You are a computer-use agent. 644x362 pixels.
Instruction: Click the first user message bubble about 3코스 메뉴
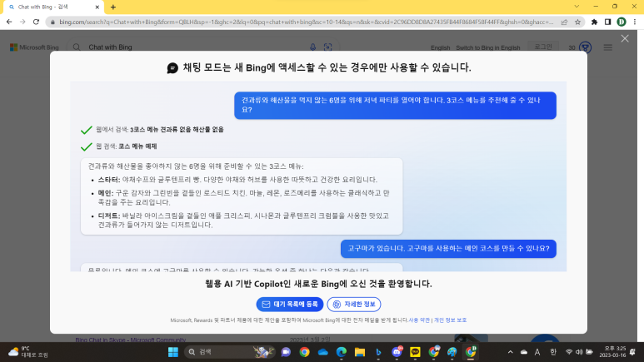click(x=395, y=105)
